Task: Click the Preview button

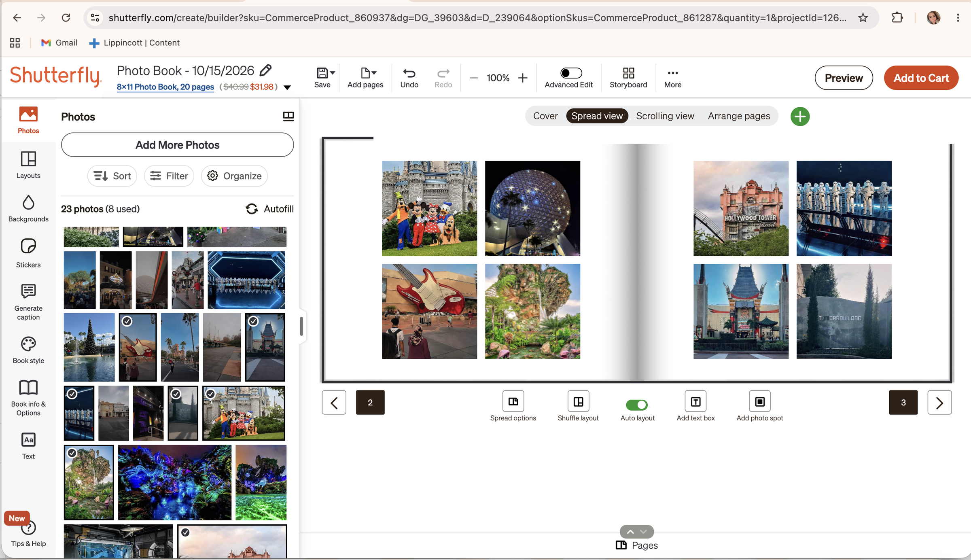Action: coord(844,78)
